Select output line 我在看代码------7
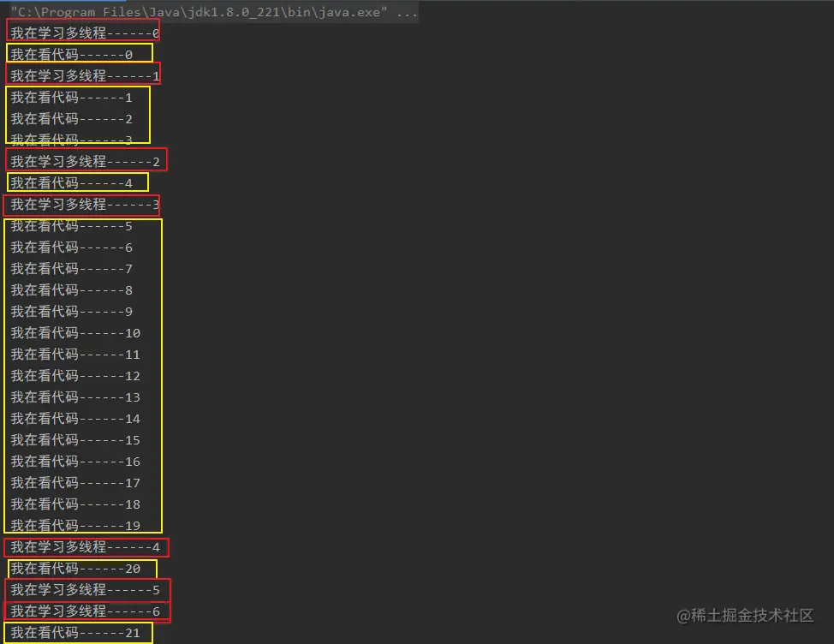Screen dimensions: 834x644 point(72,269)
